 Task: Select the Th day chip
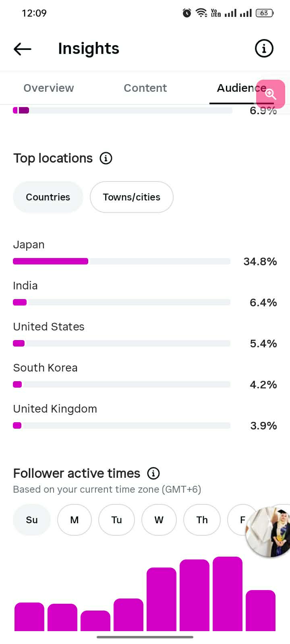coord(202,520)
